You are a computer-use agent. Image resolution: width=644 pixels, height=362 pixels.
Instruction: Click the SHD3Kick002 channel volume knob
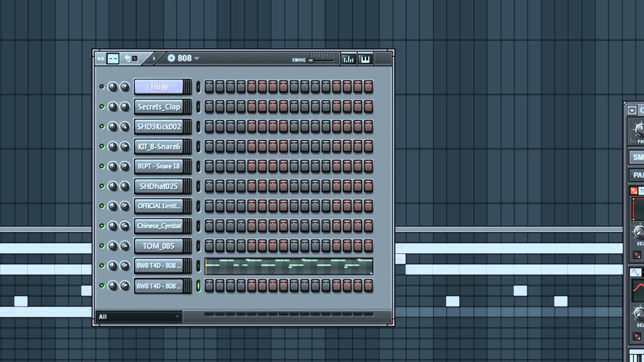[x=124, y=127]
